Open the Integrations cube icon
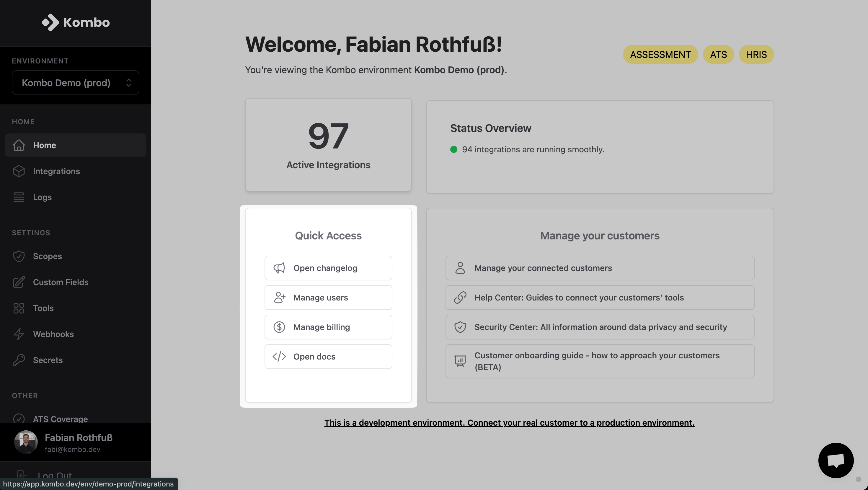The image size is (868, 490). point(19,171)
